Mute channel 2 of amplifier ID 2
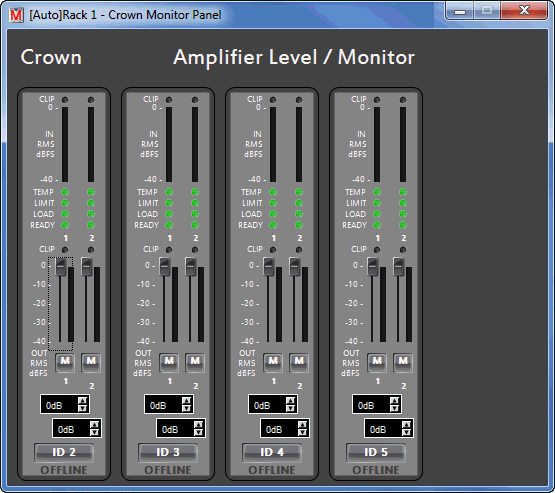This screenshot has height=493, width=555. pos(91,362)
